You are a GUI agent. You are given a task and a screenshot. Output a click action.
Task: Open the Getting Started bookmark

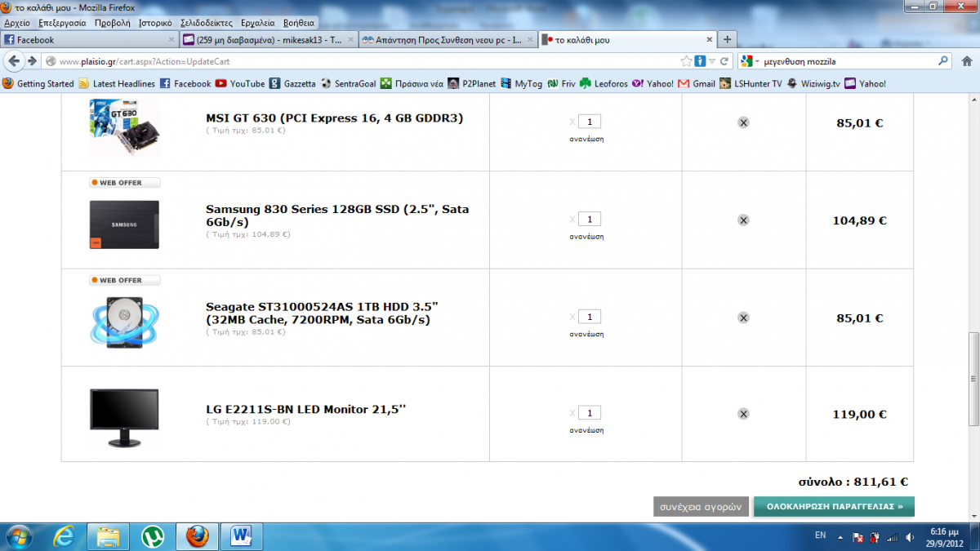point(38,83)
